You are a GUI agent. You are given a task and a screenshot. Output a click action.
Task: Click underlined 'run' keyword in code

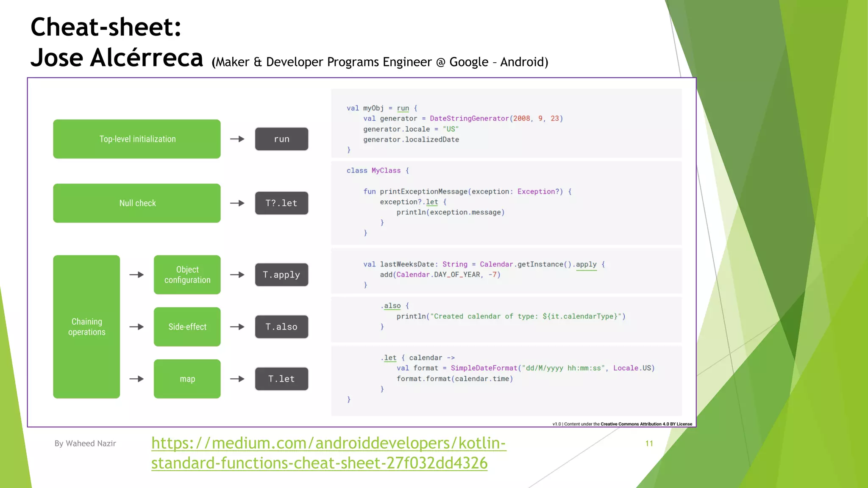pos(403,108)
